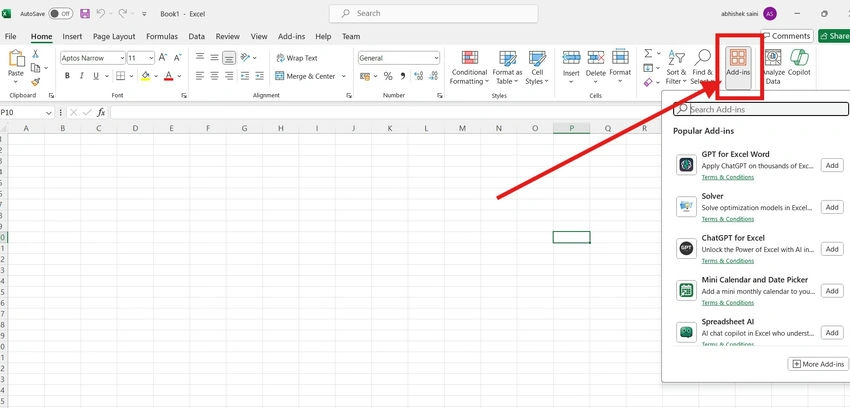Apply top vertical alignment
850x408 pixels.
(200, 57)
